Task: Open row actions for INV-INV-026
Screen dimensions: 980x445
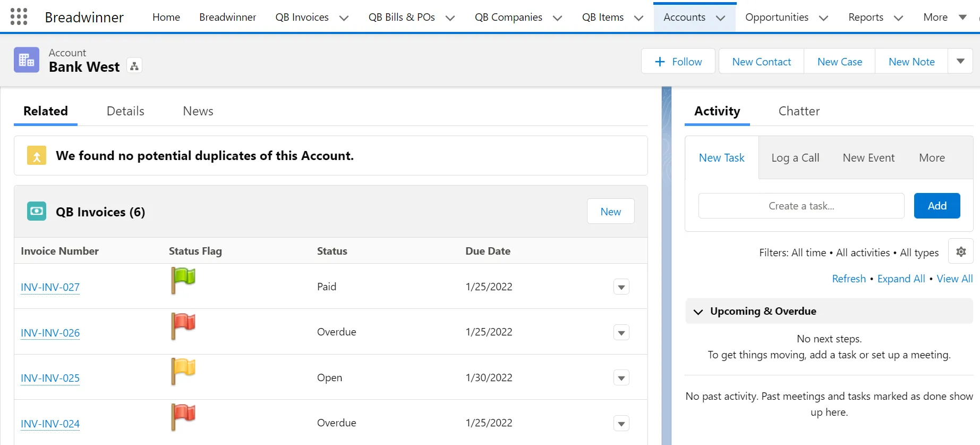Action: click(x=621, y=333)
